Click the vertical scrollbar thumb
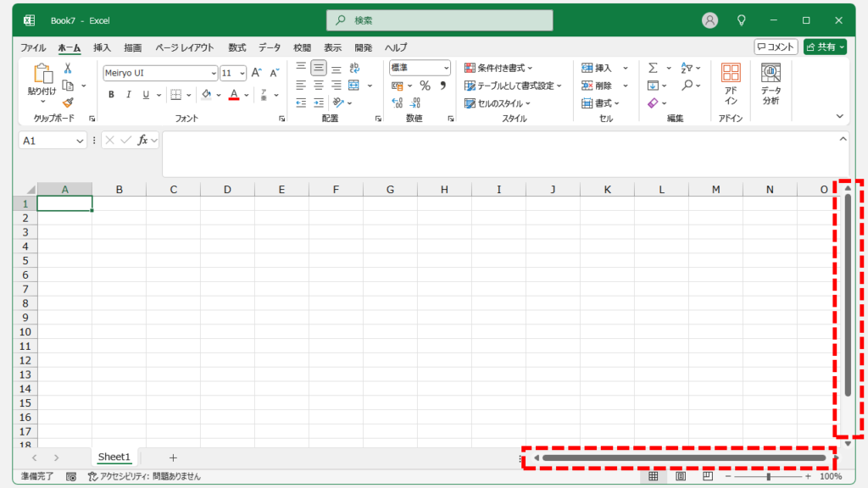 click(x=848, y=297)
